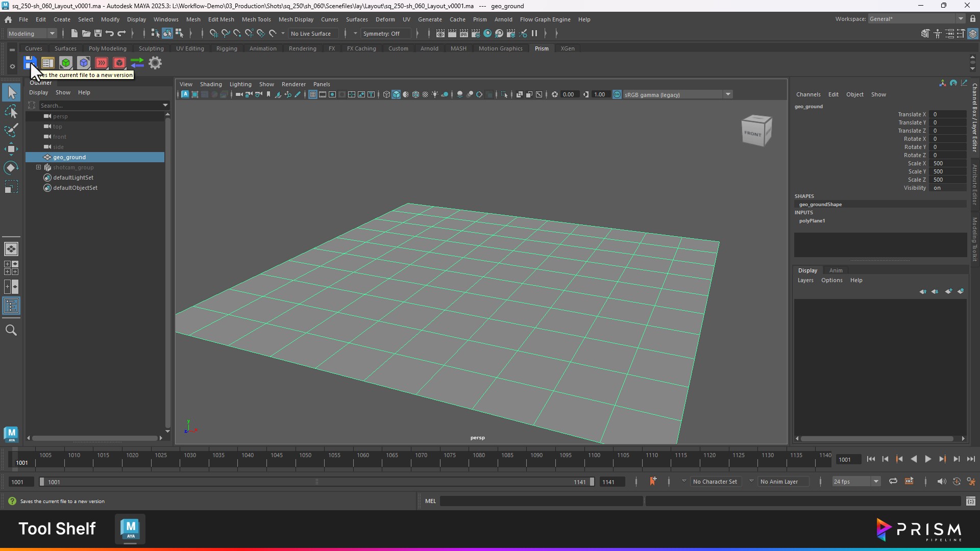Screen dimensions: 980x551
Task: Open the Mesh Tools menu
Action: point(256,19)
